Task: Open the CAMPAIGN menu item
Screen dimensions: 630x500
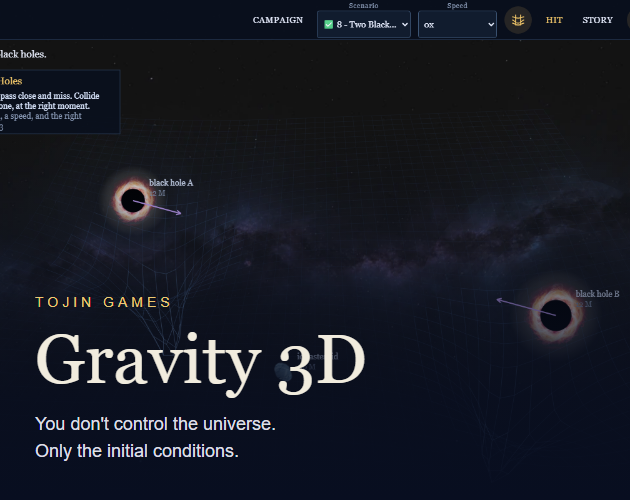Action: [x=278, y=20]
